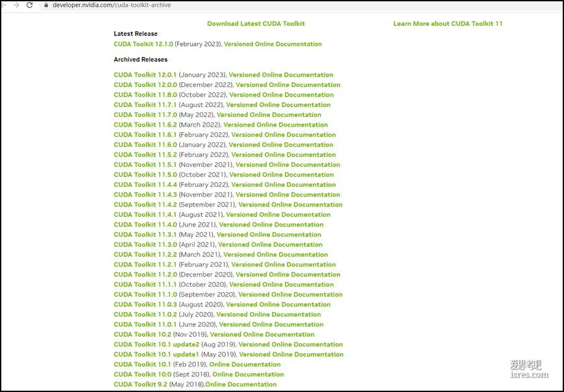Viewport: 564px width, 392px height.
Task: Click the Archived Releases heading text
Action: [141, 60]
